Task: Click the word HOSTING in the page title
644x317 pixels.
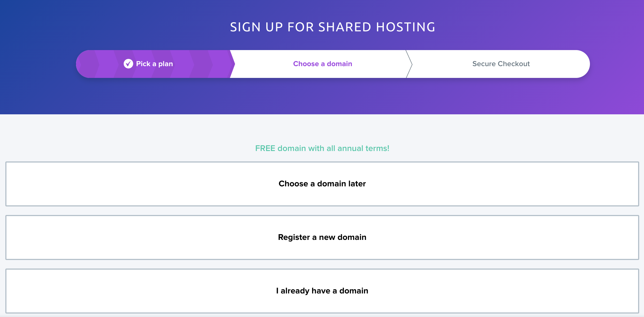Action: pyautogui.click(x=406, y=27)
